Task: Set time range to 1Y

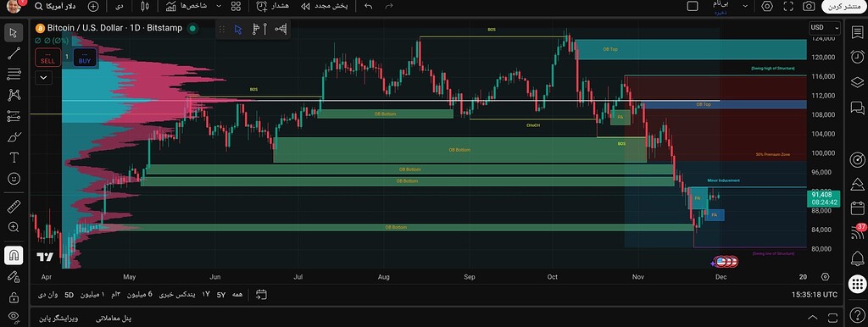Action: tap(206, 294)
